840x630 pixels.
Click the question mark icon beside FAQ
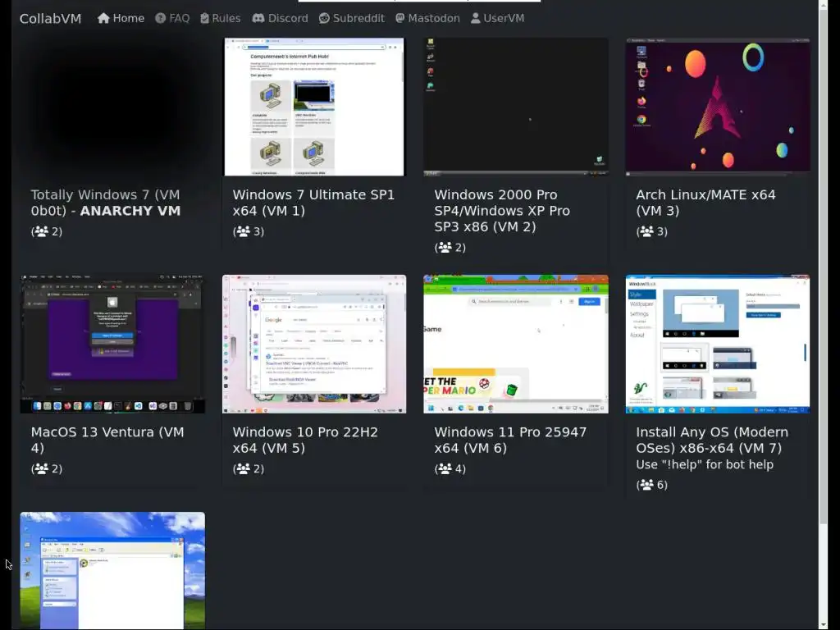click(160, 18)
